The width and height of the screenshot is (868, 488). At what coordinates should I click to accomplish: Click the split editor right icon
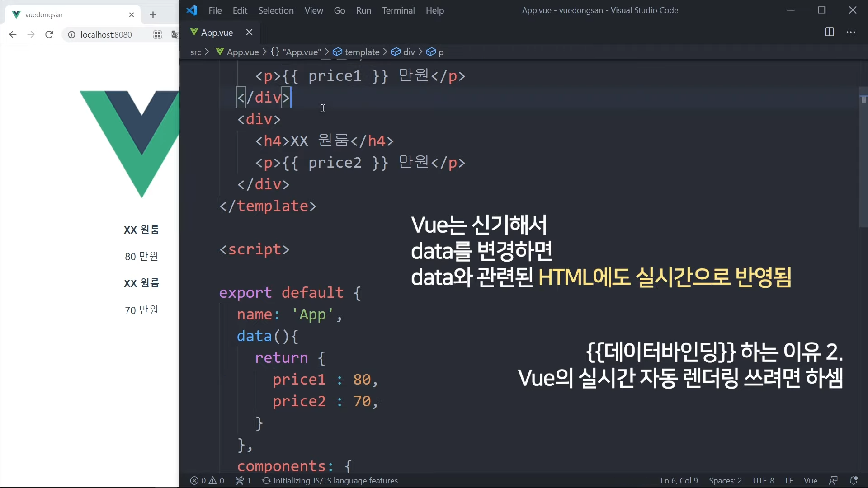click(829, 32)
